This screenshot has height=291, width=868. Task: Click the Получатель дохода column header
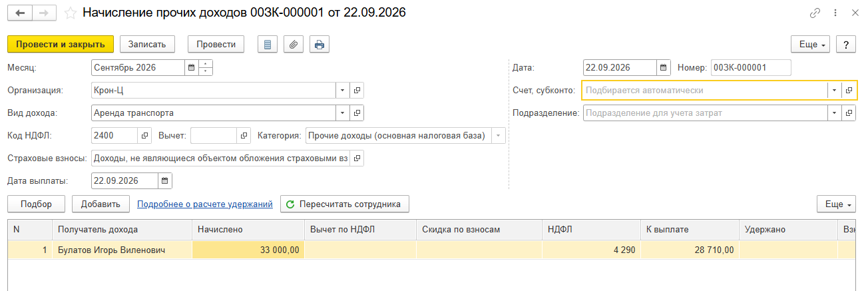click(x=122, y=229)
